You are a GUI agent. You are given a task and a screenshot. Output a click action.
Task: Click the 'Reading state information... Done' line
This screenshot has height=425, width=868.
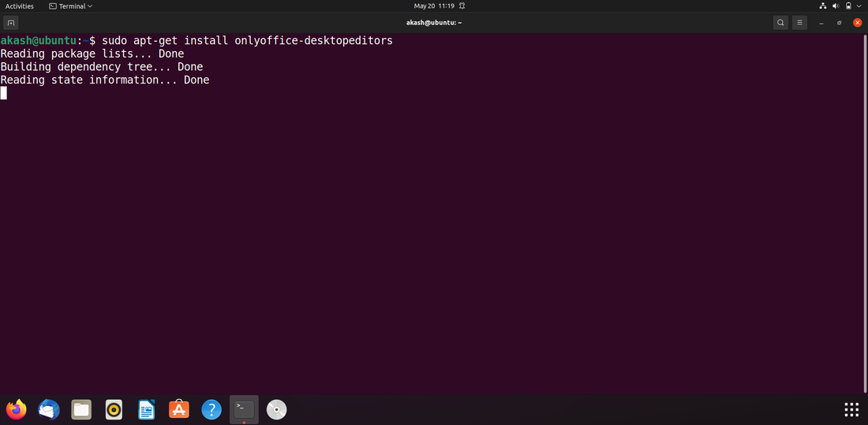tap(105, 80)
